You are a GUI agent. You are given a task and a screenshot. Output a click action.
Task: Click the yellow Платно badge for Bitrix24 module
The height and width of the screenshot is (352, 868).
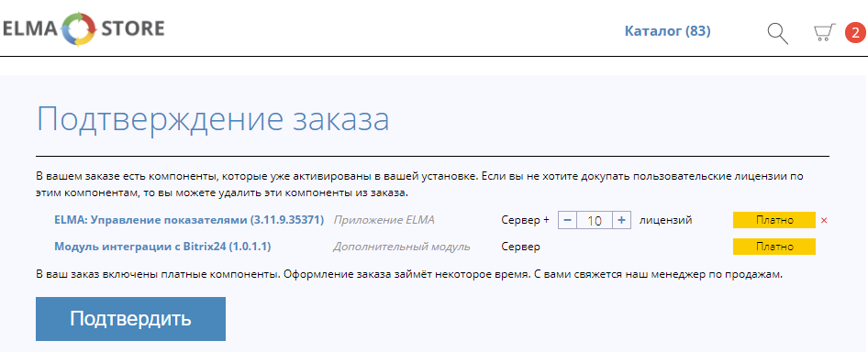click(x=774, y=247)
